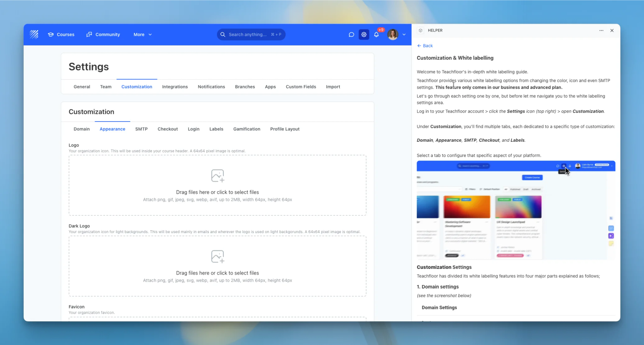Expand the profile chevron dropdown
Screen dimensions: 644x345
click(x=404, y=35)
